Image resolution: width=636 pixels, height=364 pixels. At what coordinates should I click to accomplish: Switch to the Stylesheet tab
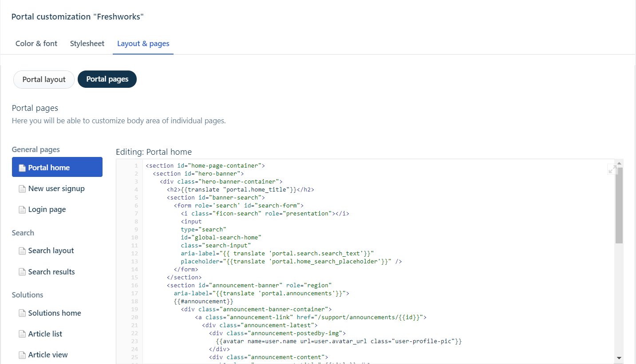pyautogui.click(x=87, y=43)
